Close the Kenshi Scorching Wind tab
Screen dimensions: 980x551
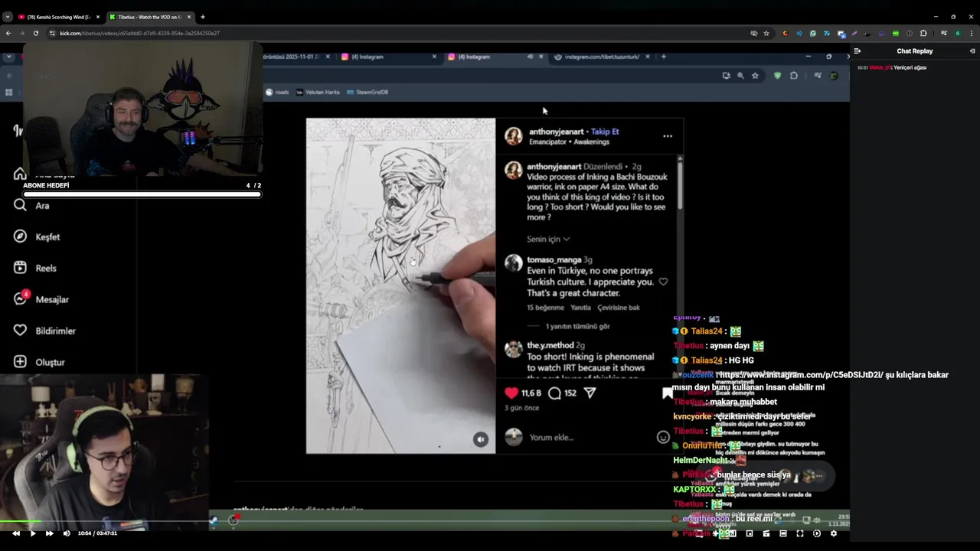[97, 17]
